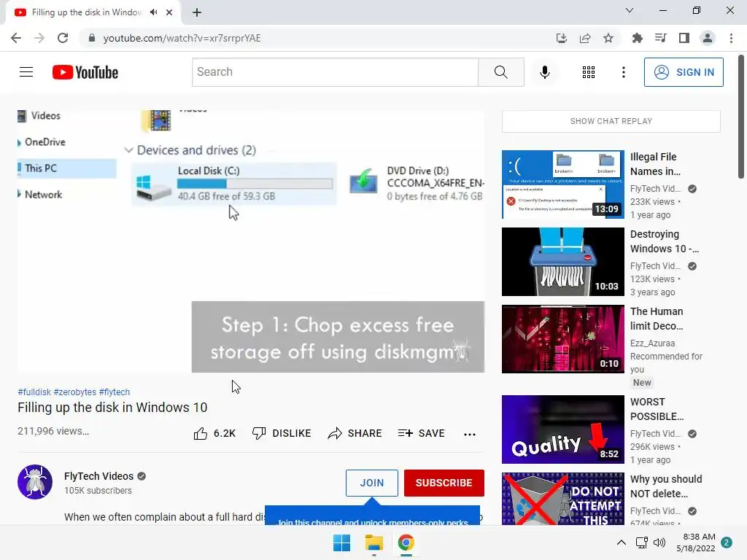The width and height of the screenshot is (747, 560).
Task: Share this page from the address bar
Action: (x=585, y=38)
